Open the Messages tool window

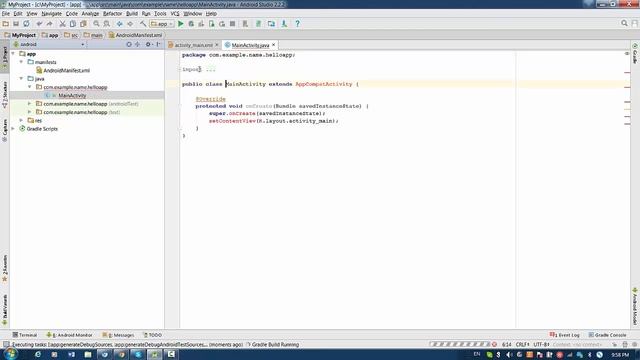(x=118, y=335)
